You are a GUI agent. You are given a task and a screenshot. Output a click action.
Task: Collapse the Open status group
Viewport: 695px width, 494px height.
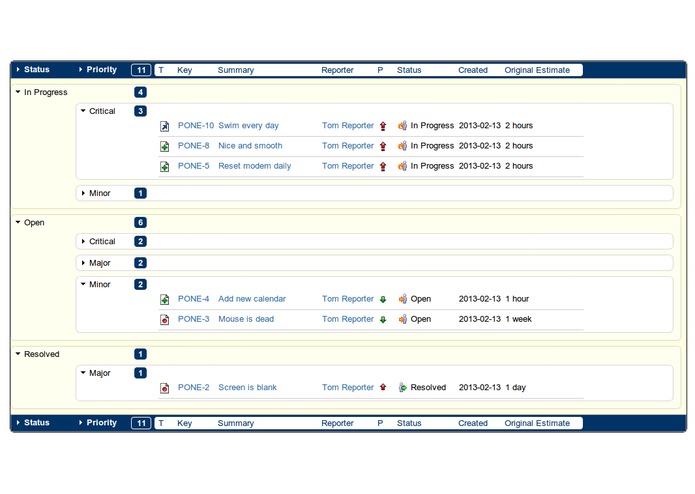click(18, 222)
